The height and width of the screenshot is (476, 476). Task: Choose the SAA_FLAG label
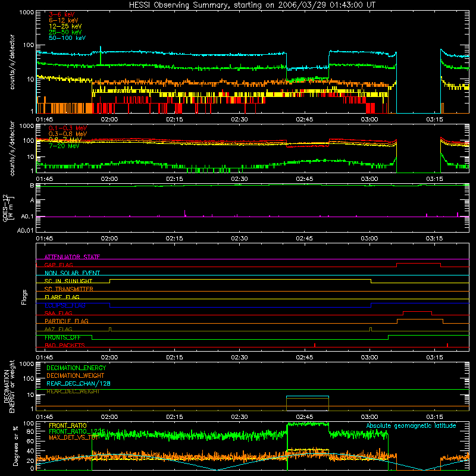coord(58,313)
